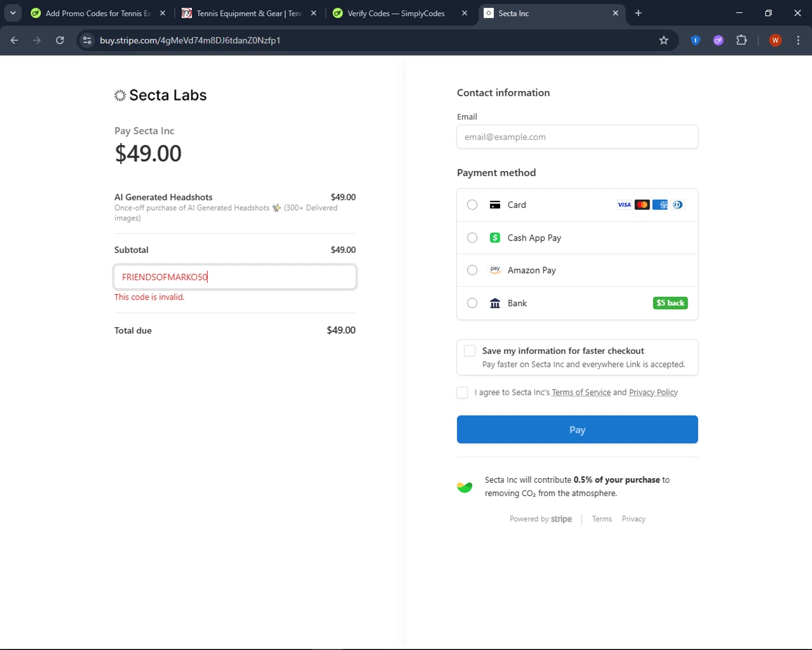Image resolution: width=812 pixels, height=650 pixels.
Task: Select Cash App Pay radio button
Action: coord(472,238)
